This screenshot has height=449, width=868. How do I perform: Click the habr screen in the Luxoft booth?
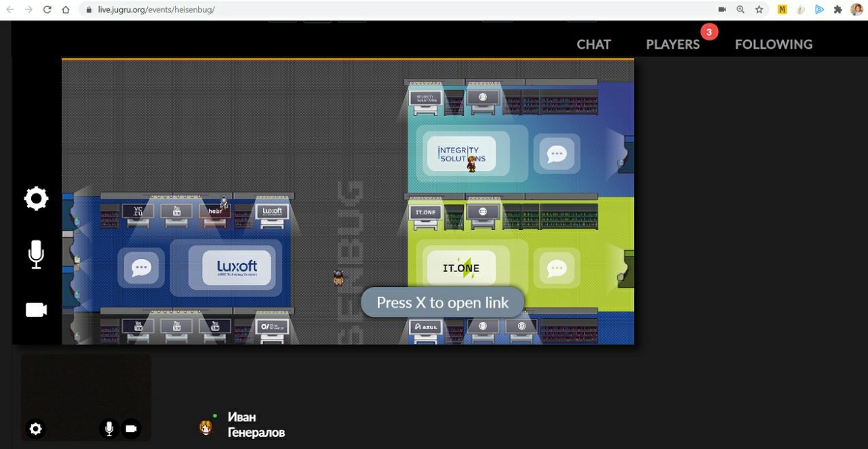click(x=215, y=212)
